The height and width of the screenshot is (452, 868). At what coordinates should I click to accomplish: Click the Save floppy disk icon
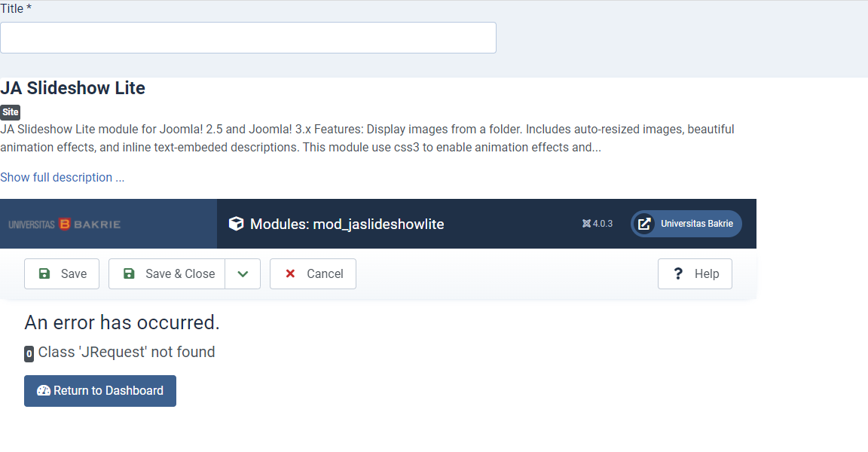pos(44,274)
